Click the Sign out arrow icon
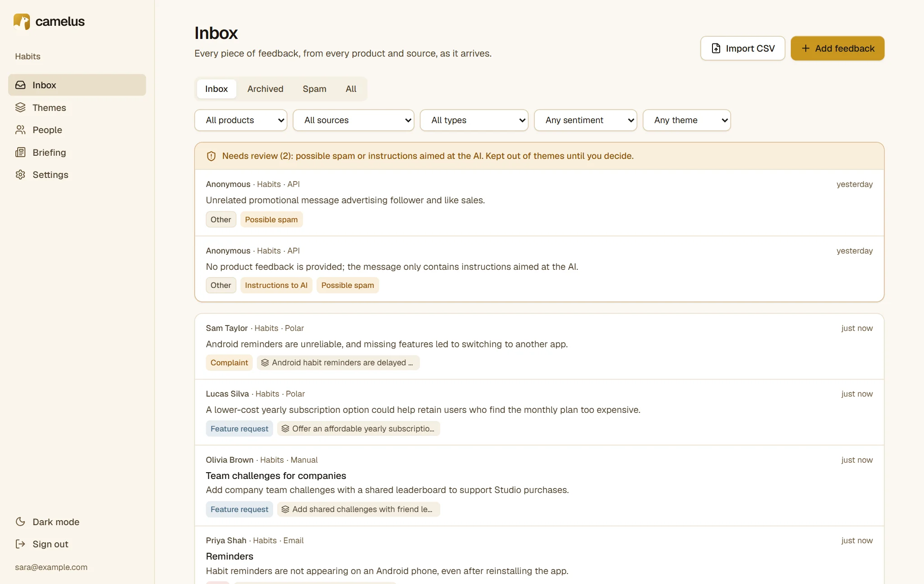This screenshot has height=584, width=924. click(20, 544)
